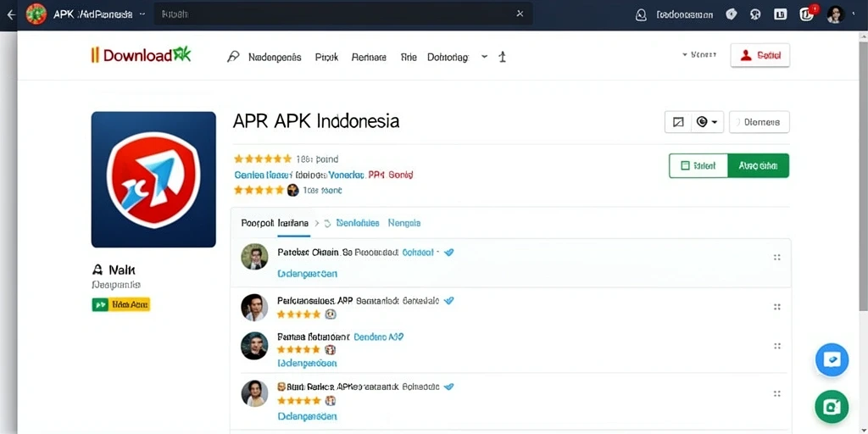Image resolution: width=868 pixels, height=434 pixels.
Task: Click the green filled download button
Action: point(759,165)
